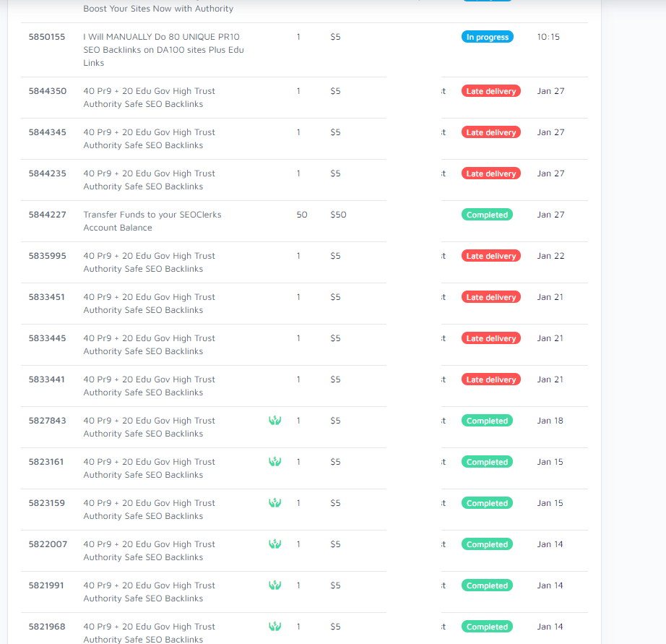Click Late delivery badge for order 5844350
666x644 pixels.
coord(490,91)
